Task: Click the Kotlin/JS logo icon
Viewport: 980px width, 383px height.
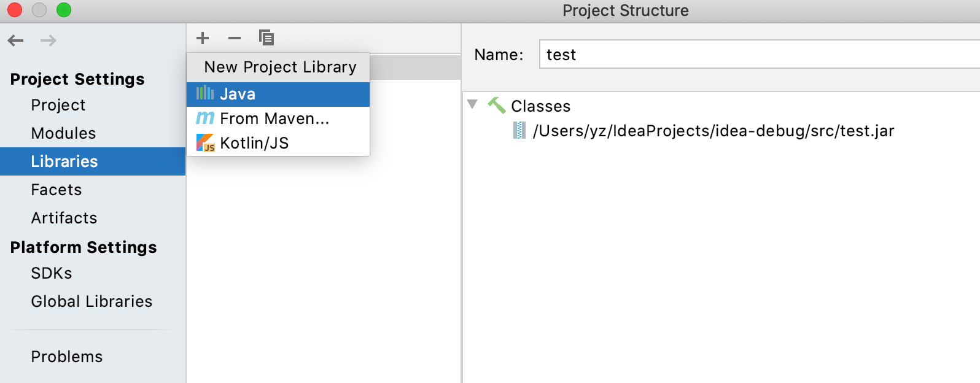Action: click(x=205, y=143)
